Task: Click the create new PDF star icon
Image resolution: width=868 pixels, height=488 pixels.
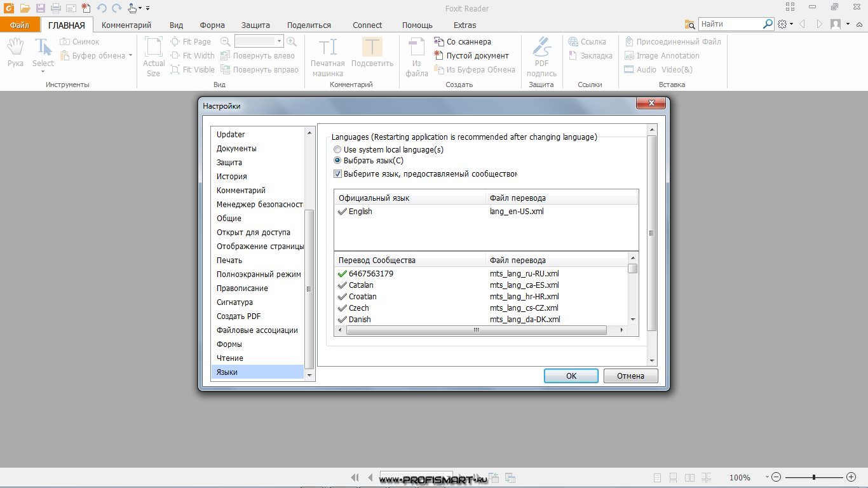Action: point(86,8)
